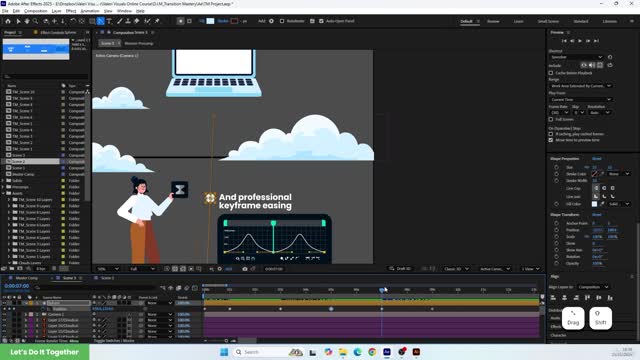Switch to the Effect Controls panel tab
This screenshot has width=640, height=360.
[x=58, y=32]
